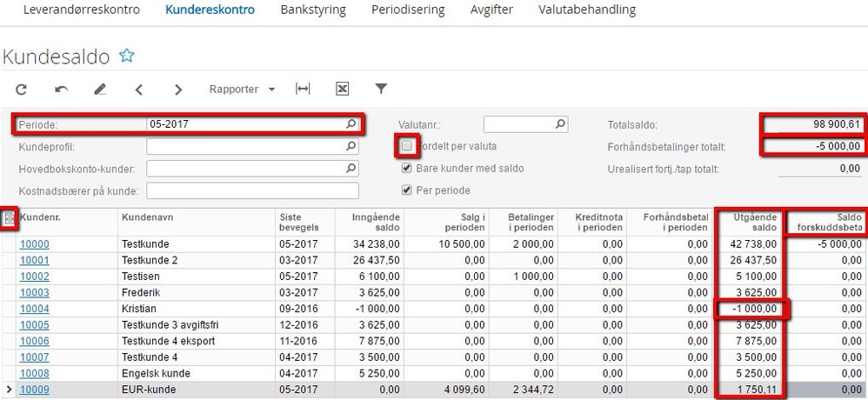Open customer link 10006

34,342
